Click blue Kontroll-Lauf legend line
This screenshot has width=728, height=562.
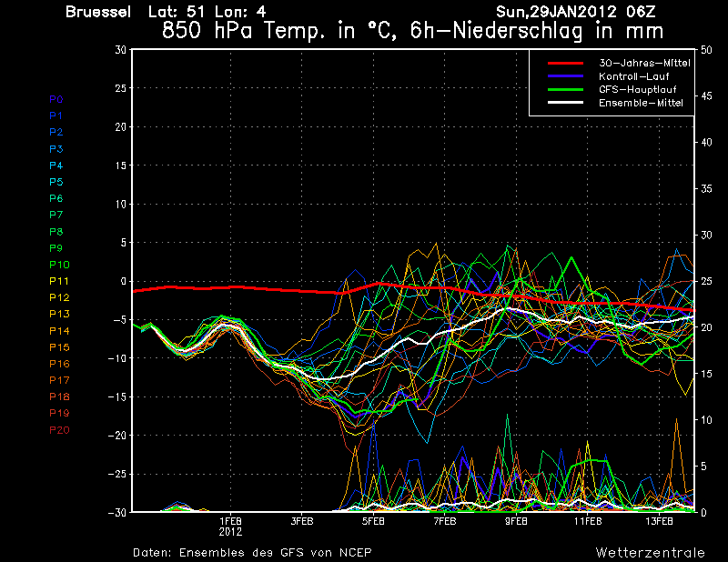pyautogui.click(x=563, y=76)
